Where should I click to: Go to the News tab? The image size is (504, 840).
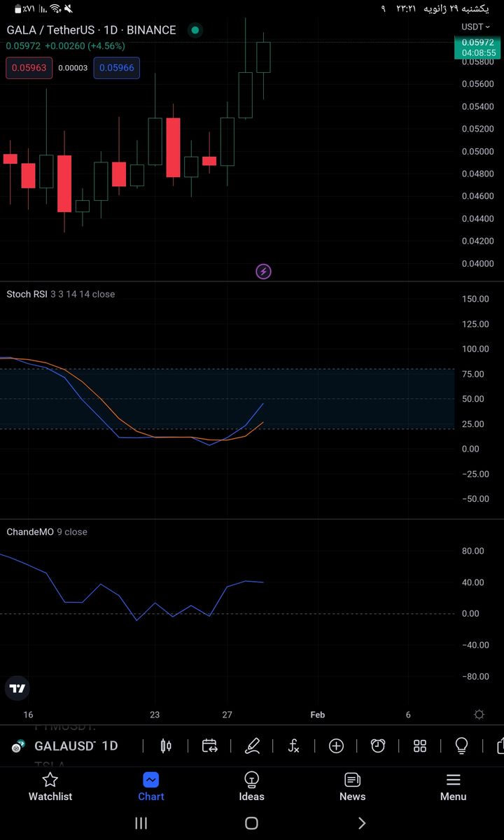(352, 787)
